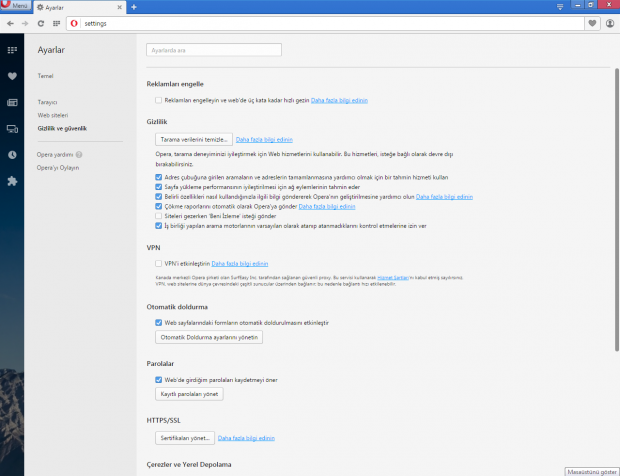Screen dimensions: 620x476
Task: Enable Reklamları engelleyin checkbox
Action: (159, 100)
